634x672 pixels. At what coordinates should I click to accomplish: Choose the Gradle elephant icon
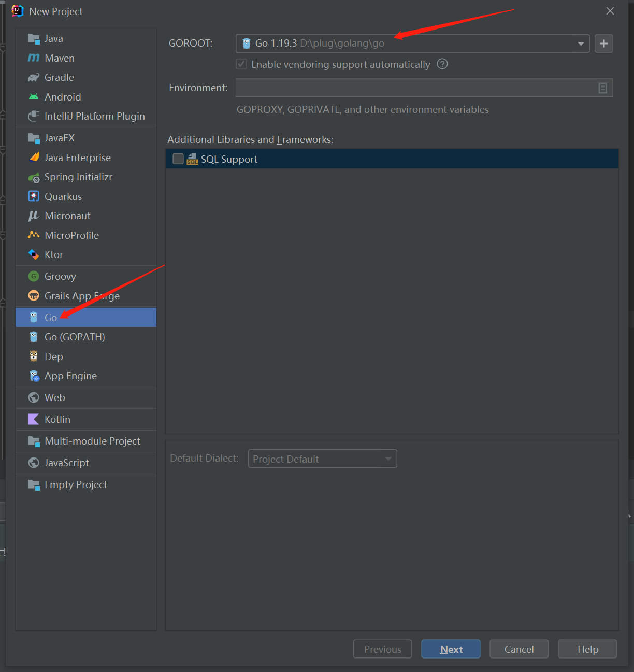[x=34, y=77]
